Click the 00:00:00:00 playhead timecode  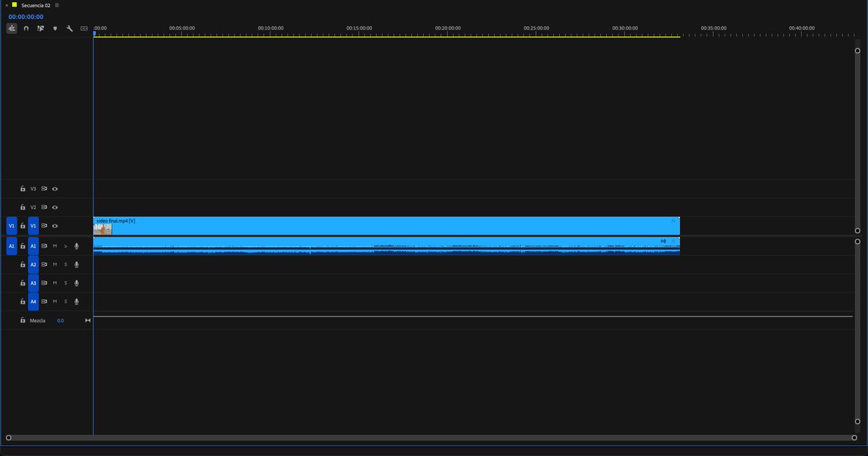pos(26,16)
